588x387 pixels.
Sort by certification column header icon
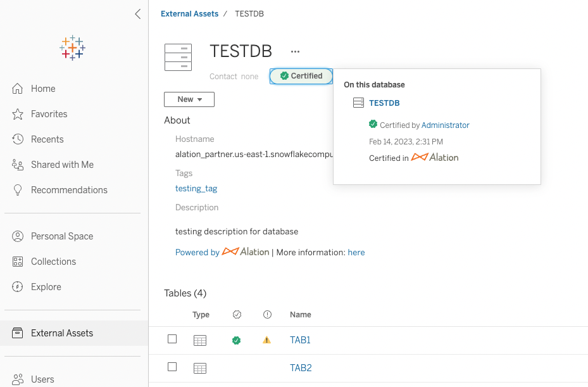(x=237, y=315)
